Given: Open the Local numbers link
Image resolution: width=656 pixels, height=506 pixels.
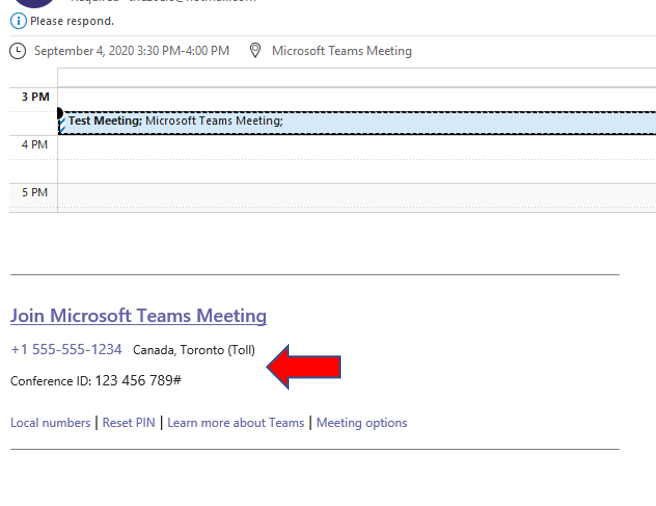Looking at the screenshot, I should coord(50,423).
